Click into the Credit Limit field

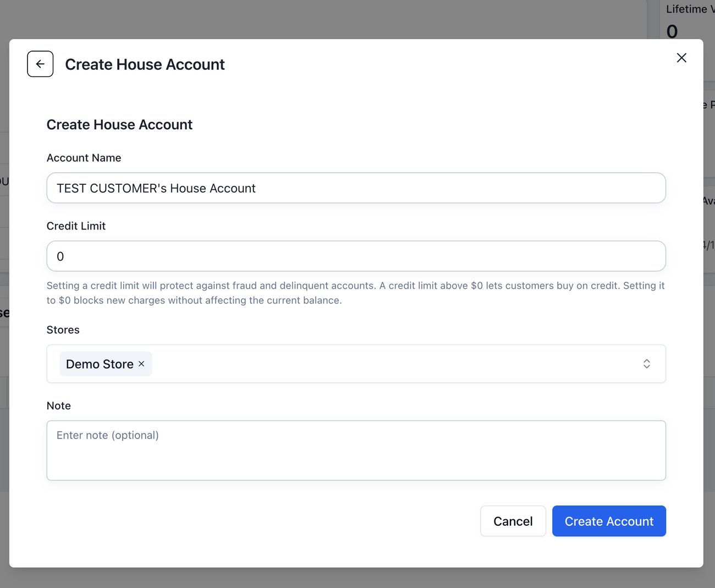point(356,256)
